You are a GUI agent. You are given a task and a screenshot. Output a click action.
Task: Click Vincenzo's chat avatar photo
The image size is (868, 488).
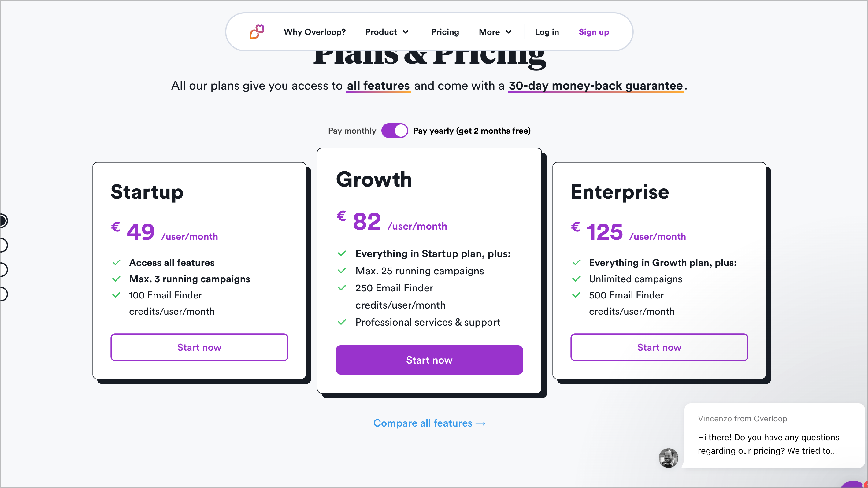pyautogui.click(x=669, y=458)
